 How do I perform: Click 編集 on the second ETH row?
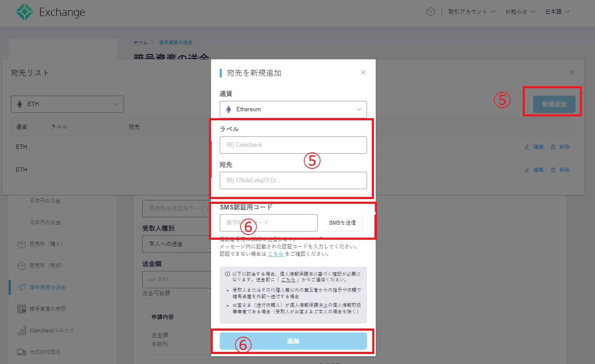(x=534, y=170)
